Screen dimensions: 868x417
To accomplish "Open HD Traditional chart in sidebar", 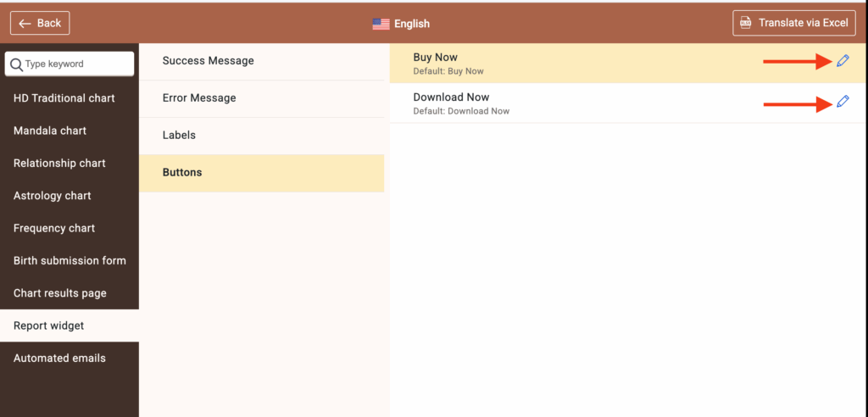I will [64, 98].
